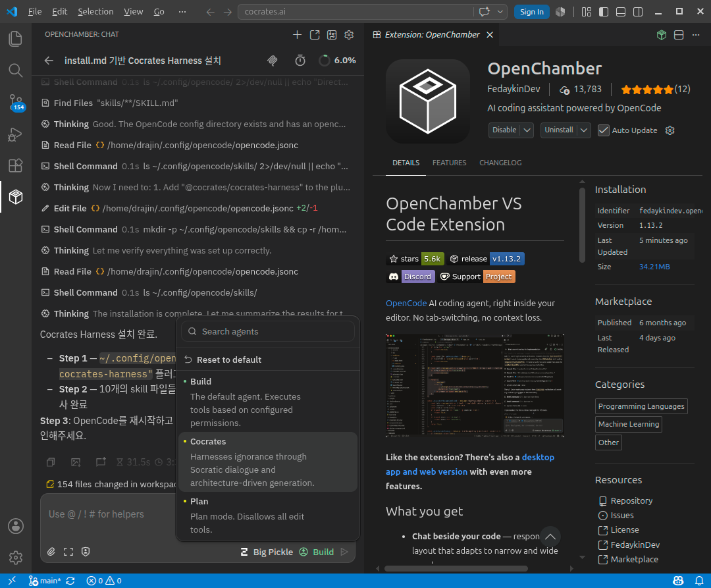Toggle the bottom panel layout icon
Viewport: 711px width, 588px height.
[621, 12]
